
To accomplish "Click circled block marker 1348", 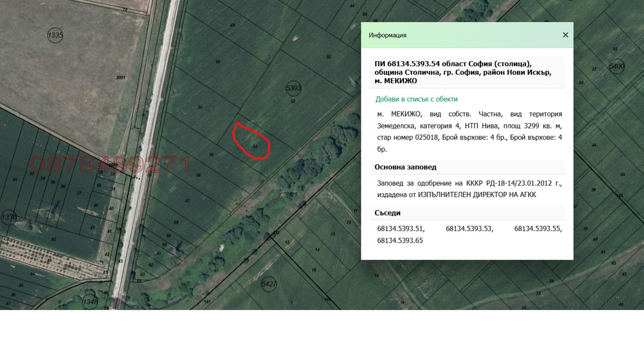I will 90,302.
